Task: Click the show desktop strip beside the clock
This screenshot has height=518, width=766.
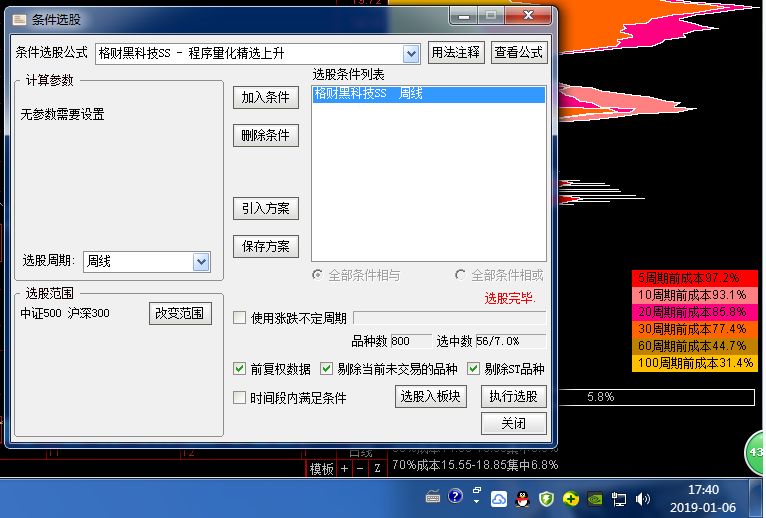Action: (756, 498)
